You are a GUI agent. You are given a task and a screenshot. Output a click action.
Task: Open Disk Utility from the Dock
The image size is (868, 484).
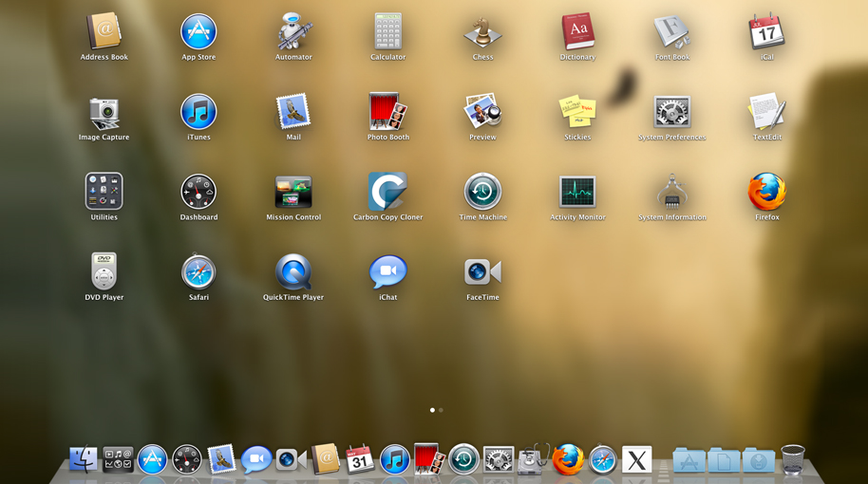pos(533,459)
